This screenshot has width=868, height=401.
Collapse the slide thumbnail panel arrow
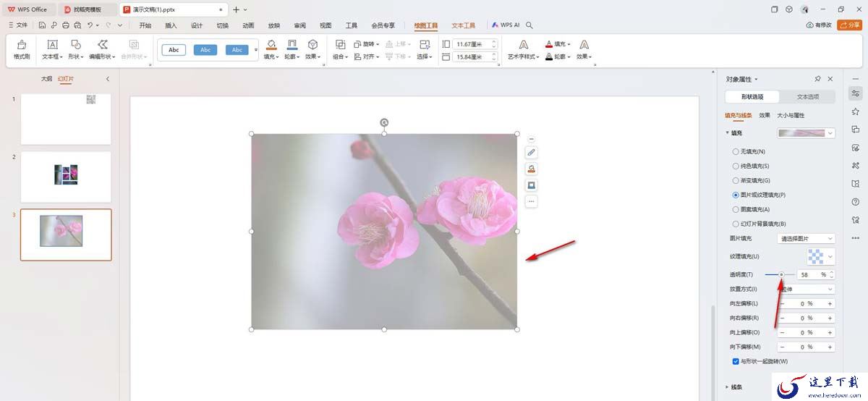[108, 79]
